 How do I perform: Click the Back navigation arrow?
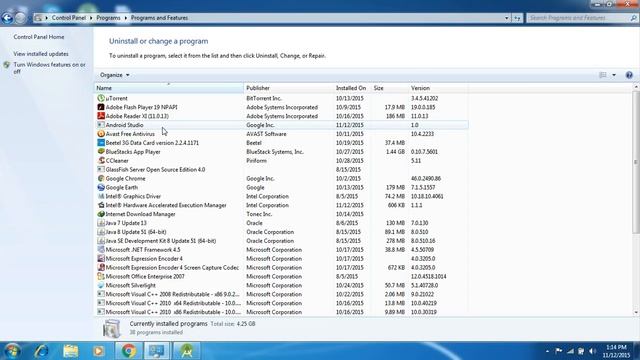click(7, 18)
